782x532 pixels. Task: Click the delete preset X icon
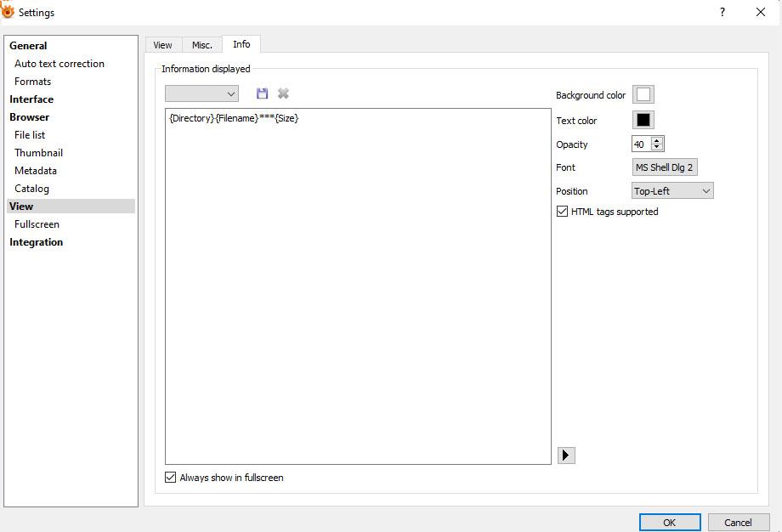point(283,93)
